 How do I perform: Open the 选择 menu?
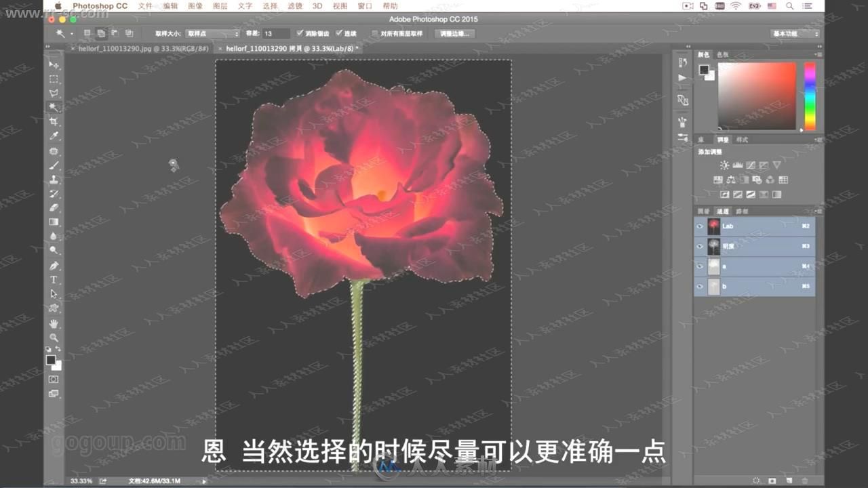pos(270,5)
